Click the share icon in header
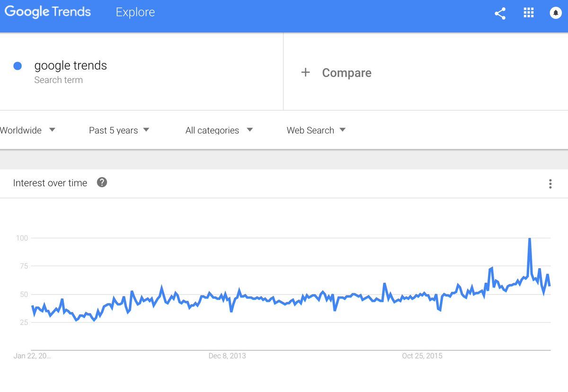This screenshot has height=392, width=568. point(500,13)
